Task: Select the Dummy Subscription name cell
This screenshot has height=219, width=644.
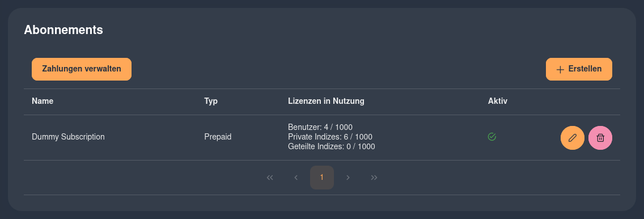Action: (68, 137)
